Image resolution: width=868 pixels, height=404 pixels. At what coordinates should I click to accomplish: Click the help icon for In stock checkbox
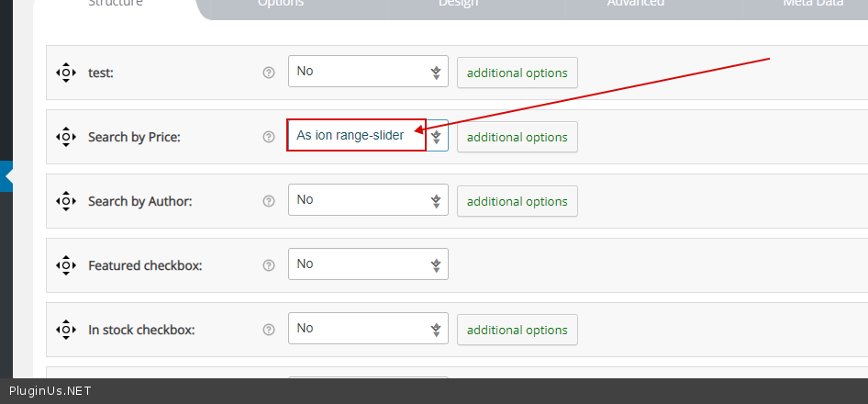(269, 330)
